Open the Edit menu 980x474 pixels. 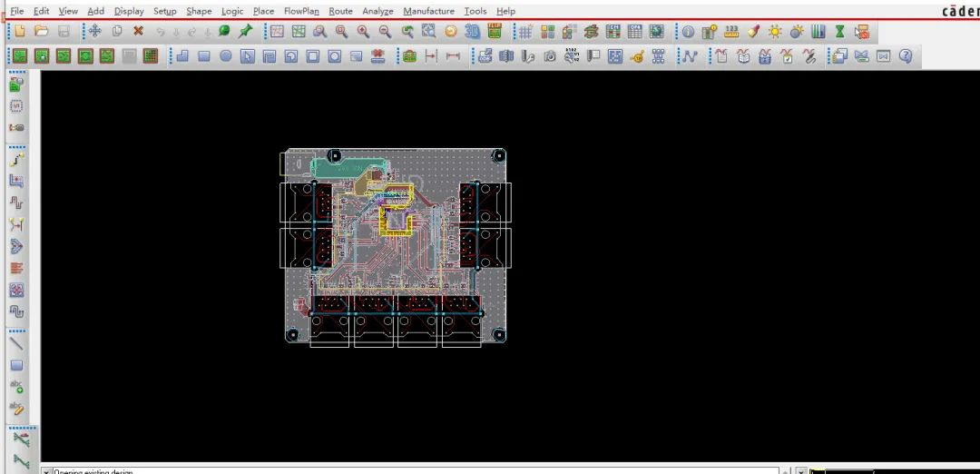(41, 11)
